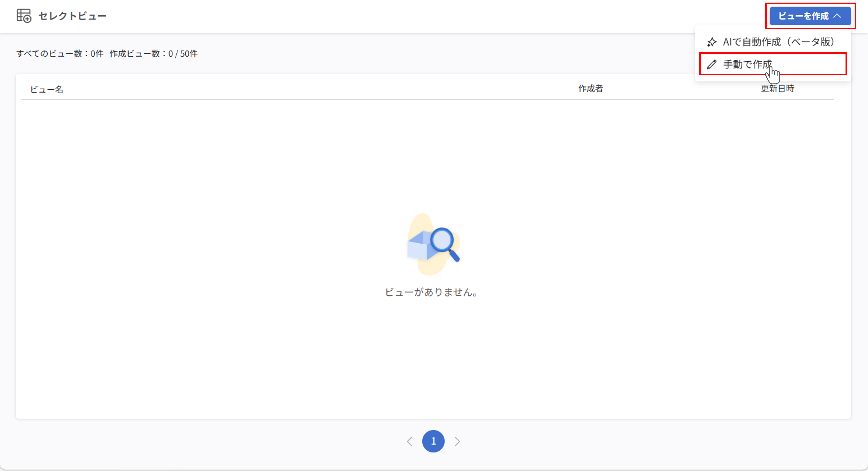
Task: Click the sparkle icon beside AIで自動作成
Action: coord(711,42)
